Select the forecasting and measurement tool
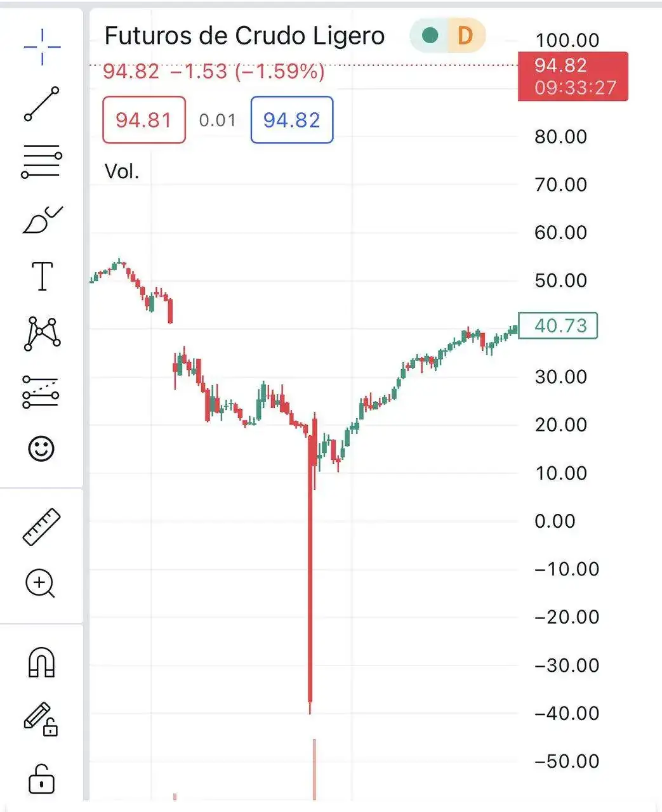This screenshot has width=662, height=812. coord(42,392)
